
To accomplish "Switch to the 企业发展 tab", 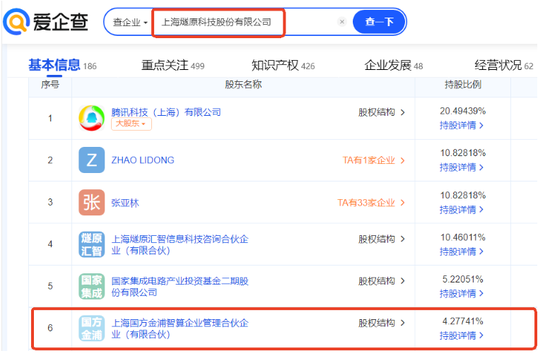I will pos(393,66).
